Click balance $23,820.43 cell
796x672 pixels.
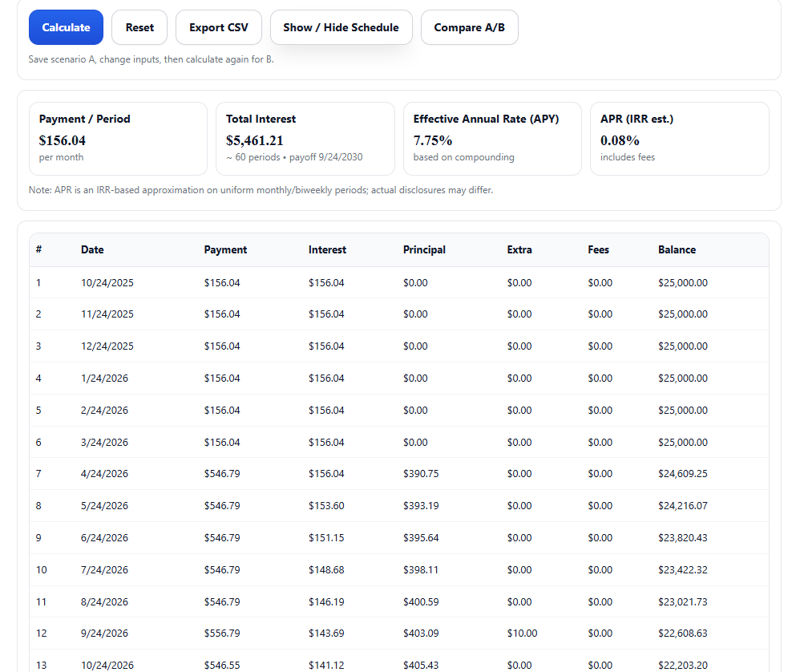683,537
